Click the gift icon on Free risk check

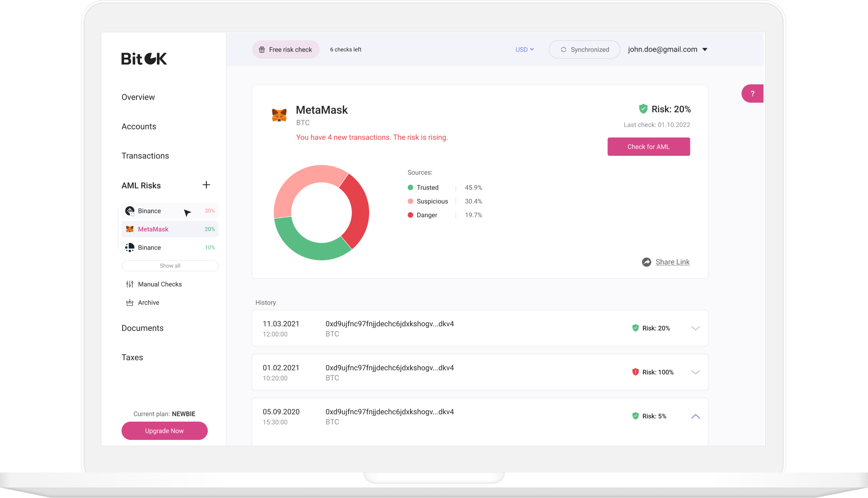(261, 49)
